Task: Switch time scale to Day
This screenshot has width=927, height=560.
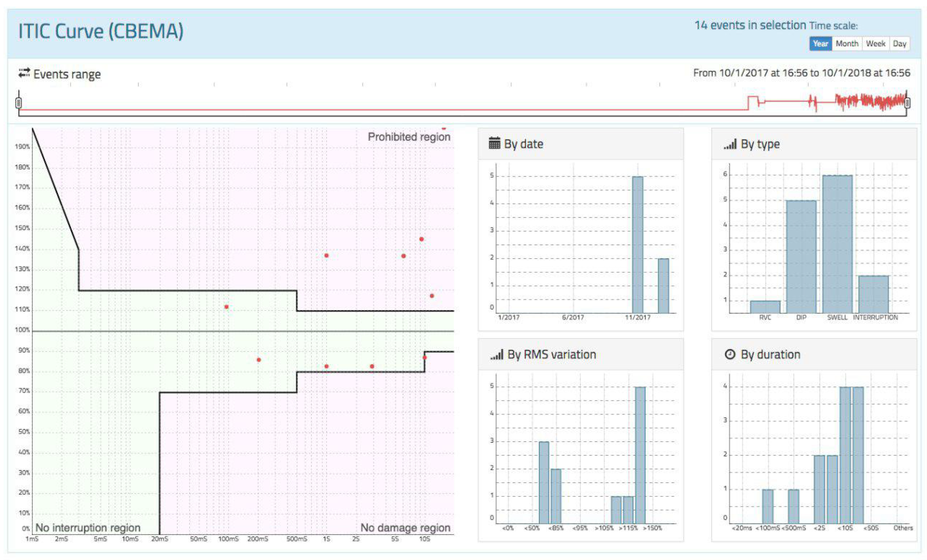Action: 900,44
